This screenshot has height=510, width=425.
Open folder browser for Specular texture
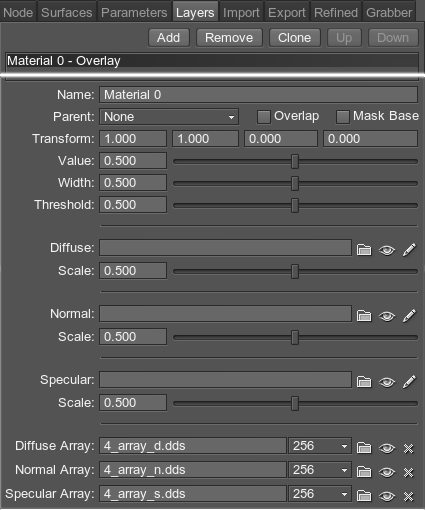(364, 381)
